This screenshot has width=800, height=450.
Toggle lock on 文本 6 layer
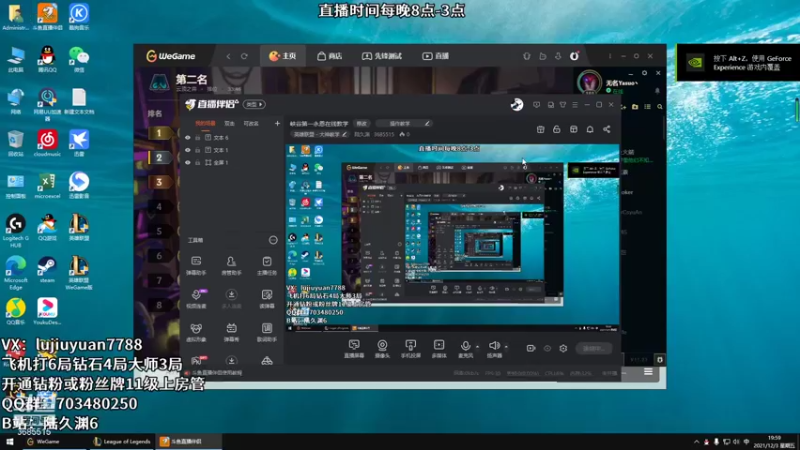198,138
